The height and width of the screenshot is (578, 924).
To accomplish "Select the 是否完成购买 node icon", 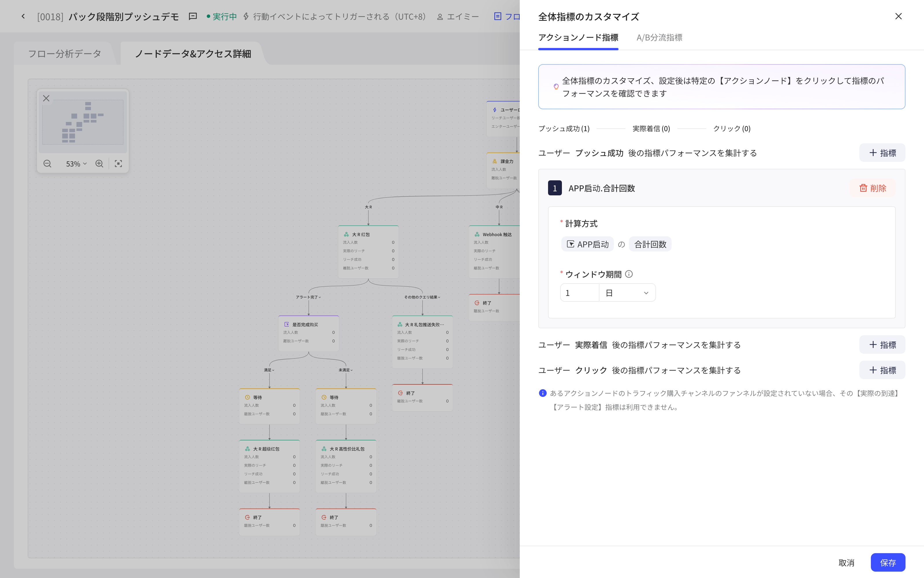I will tap(287, 325).
